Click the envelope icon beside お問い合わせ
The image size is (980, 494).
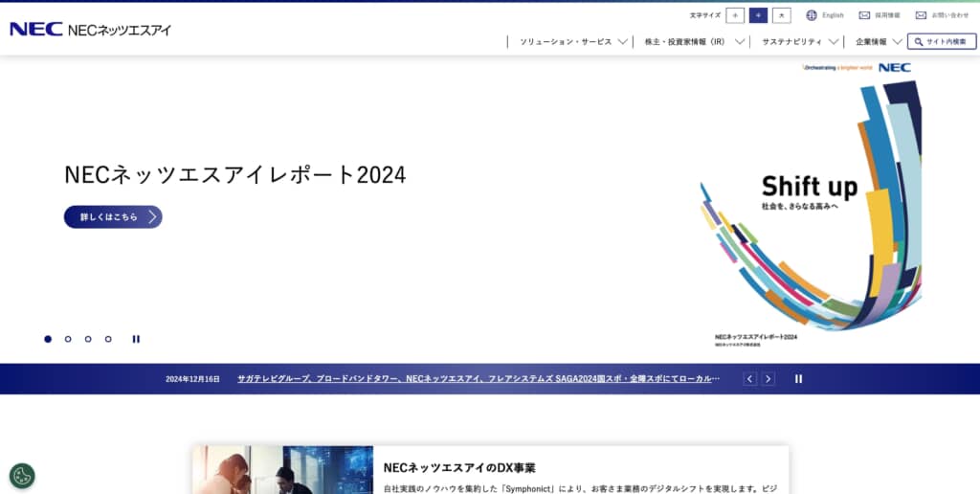921,15
